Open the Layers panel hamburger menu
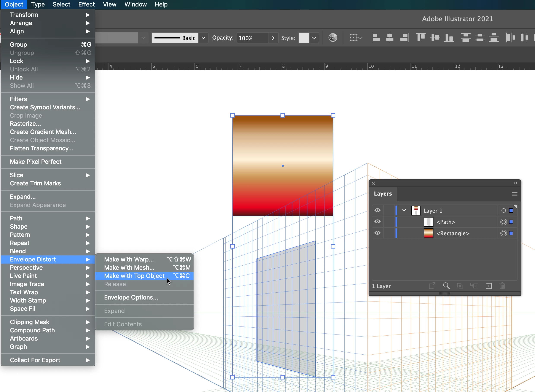 (514, 194)
